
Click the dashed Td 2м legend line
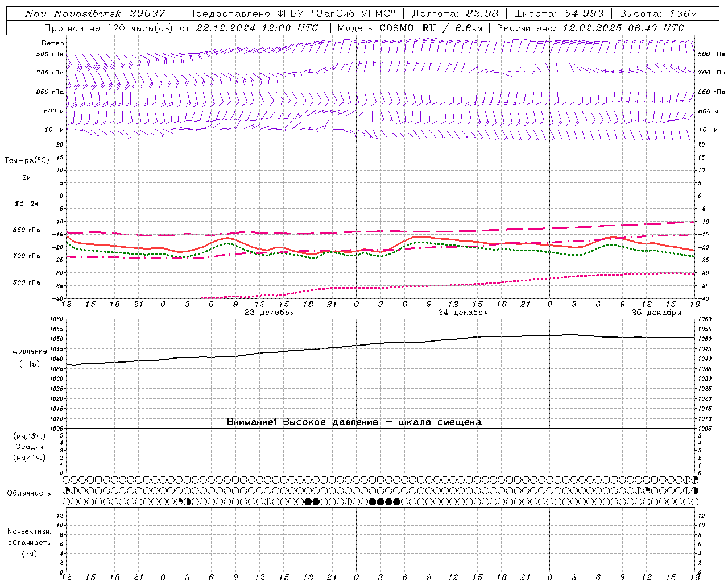pyautogui.click(x=26, y=210)
